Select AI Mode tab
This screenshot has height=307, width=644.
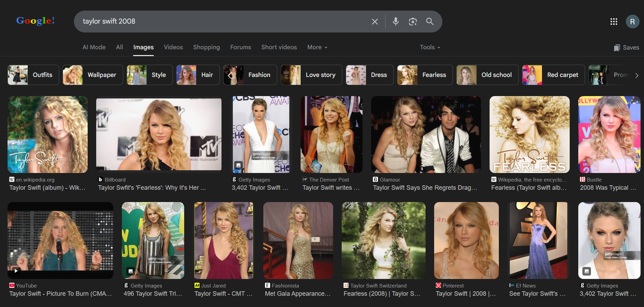click(x=94, y=47)
